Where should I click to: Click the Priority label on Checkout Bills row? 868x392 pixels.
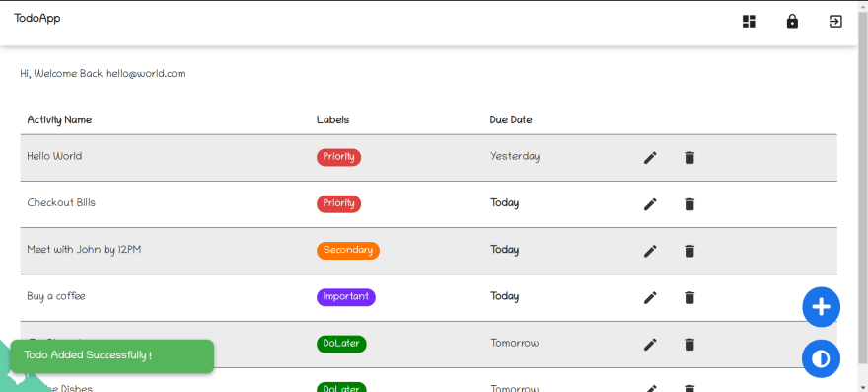338,203
